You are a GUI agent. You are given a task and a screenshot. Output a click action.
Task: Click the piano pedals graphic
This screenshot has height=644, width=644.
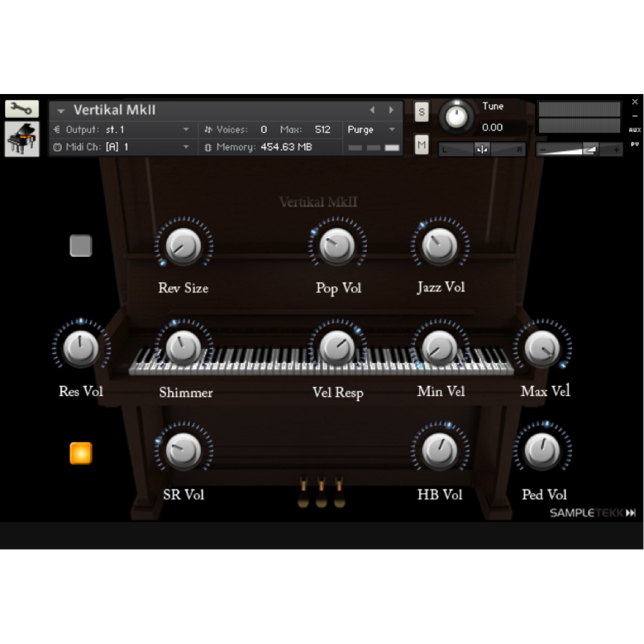pyautogui.click(x=321, y=491)
